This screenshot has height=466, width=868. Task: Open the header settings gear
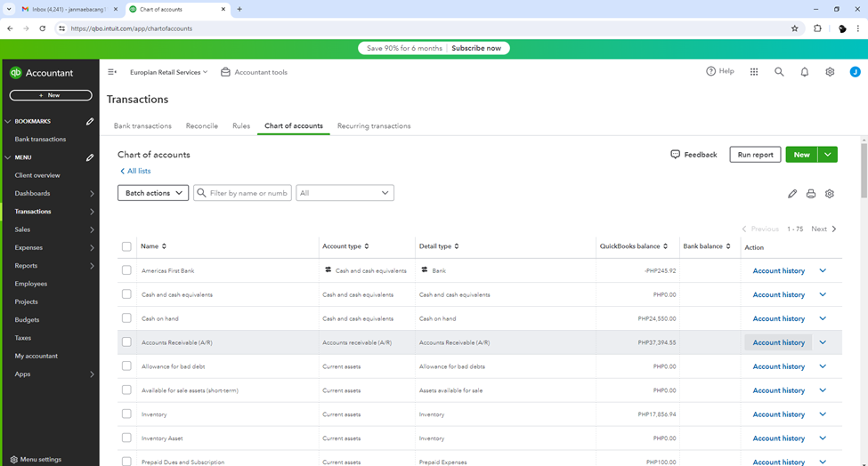[x=830, y=72]
